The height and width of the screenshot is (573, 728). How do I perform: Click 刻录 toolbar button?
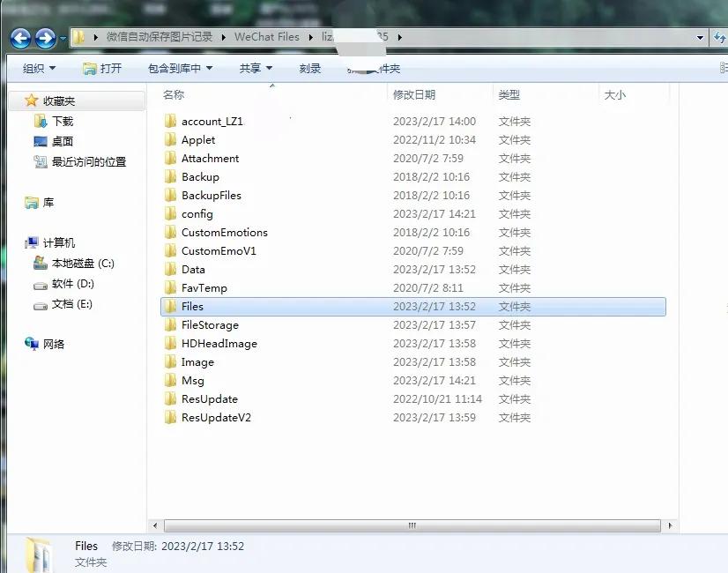[309, 68]
